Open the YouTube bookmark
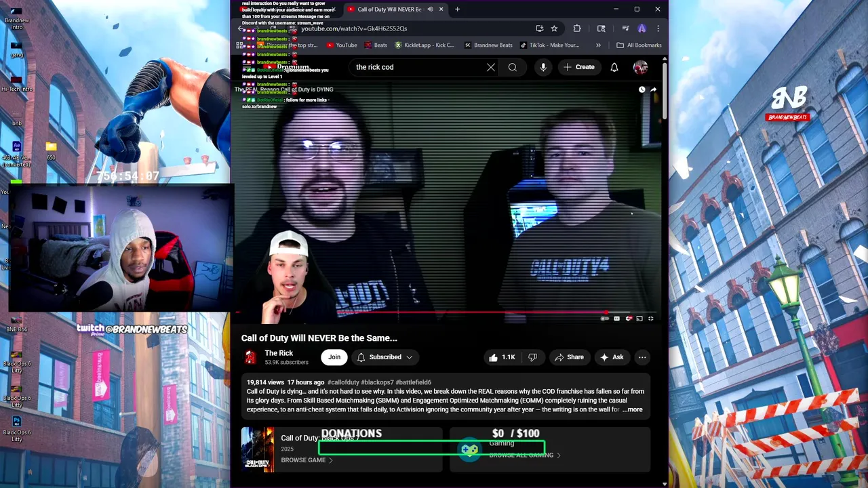The image size is (868, 488). (x=342, y=45)
